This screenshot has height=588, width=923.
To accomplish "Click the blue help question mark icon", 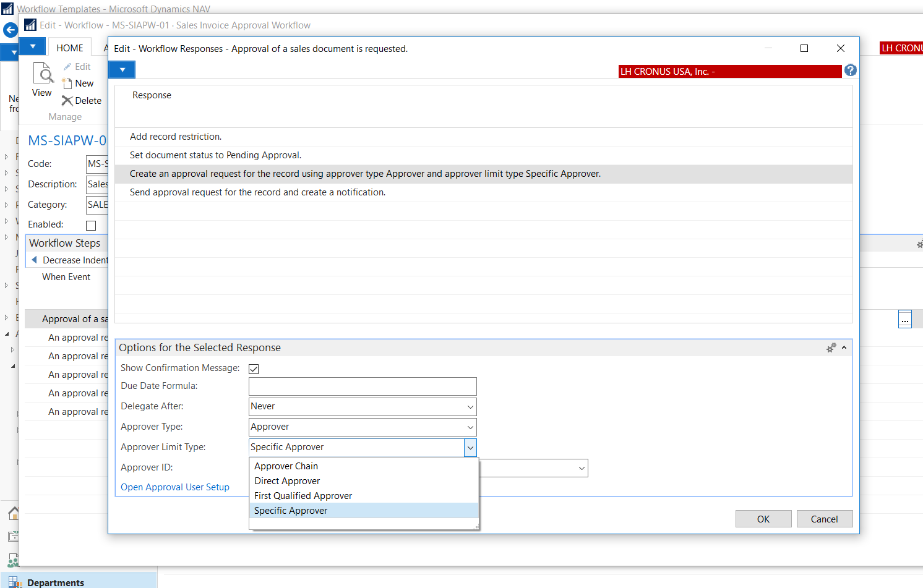I will tap(851, 70).
